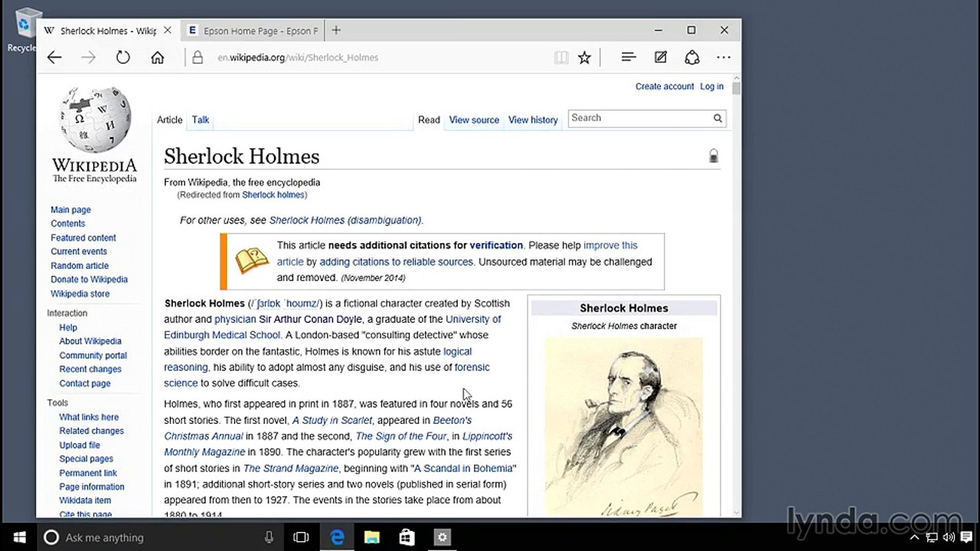Click the page protection padlock icon
Viewport: 980px width, 551px height.
[714, 156]
